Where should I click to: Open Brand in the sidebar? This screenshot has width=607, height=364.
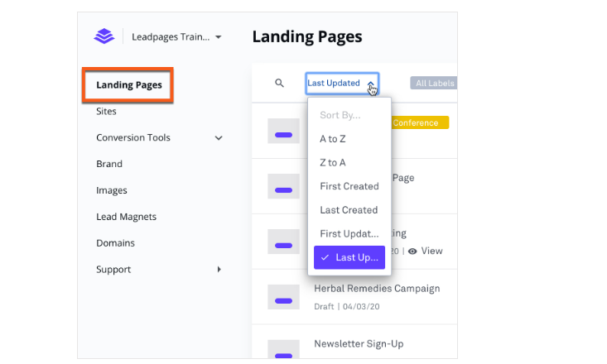(x=109, y=164)
